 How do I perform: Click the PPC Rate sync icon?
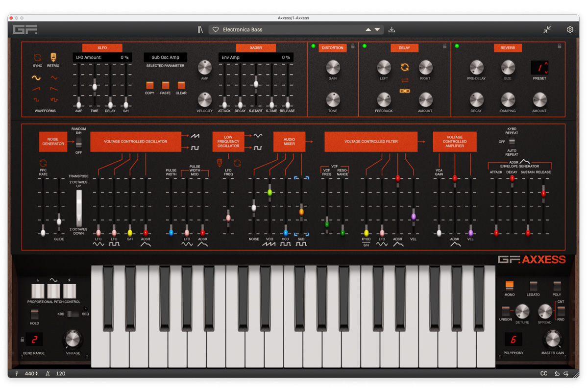pos(43,163)
